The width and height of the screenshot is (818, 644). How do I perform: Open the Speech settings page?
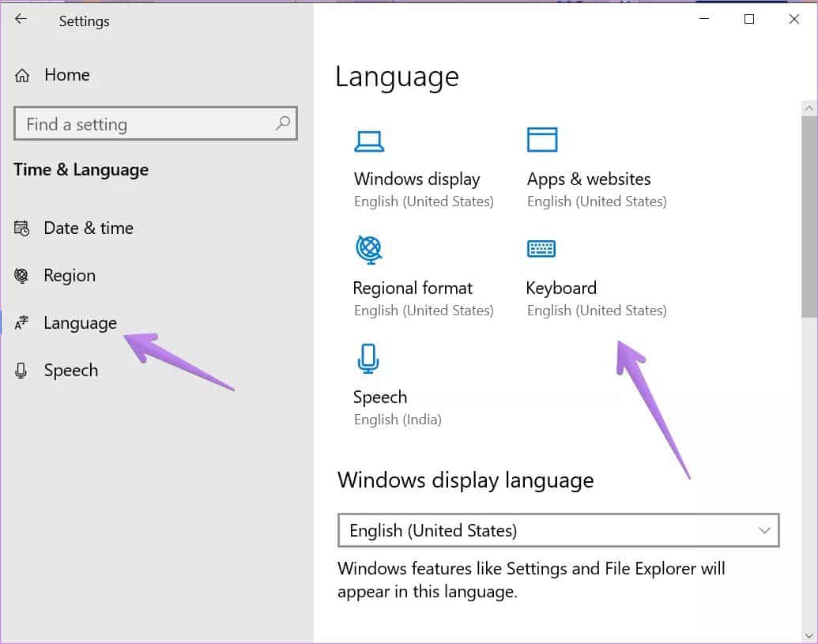pos(71,371)
